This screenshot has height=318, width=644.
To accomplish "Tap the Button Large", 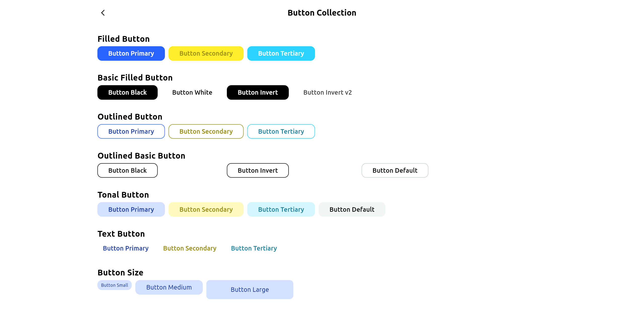I will click(x=250, y=290).
